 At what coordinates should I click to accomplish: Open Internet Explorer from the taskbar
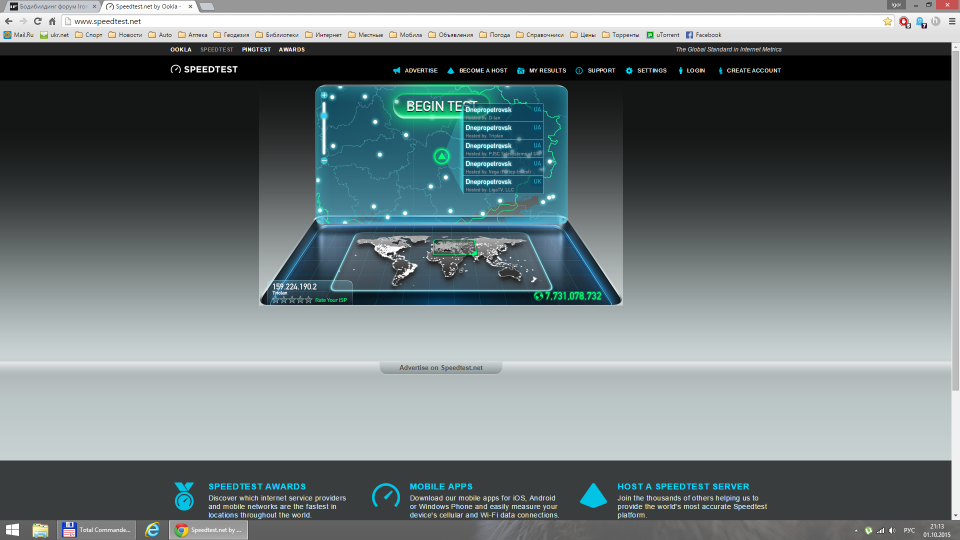click(x=152, y=529)
